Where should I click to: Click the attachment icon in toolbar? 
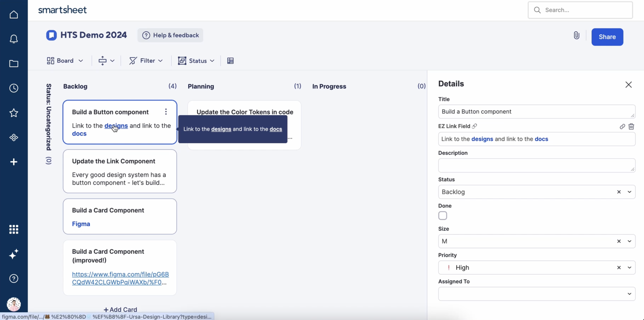(x=577, y=37)
